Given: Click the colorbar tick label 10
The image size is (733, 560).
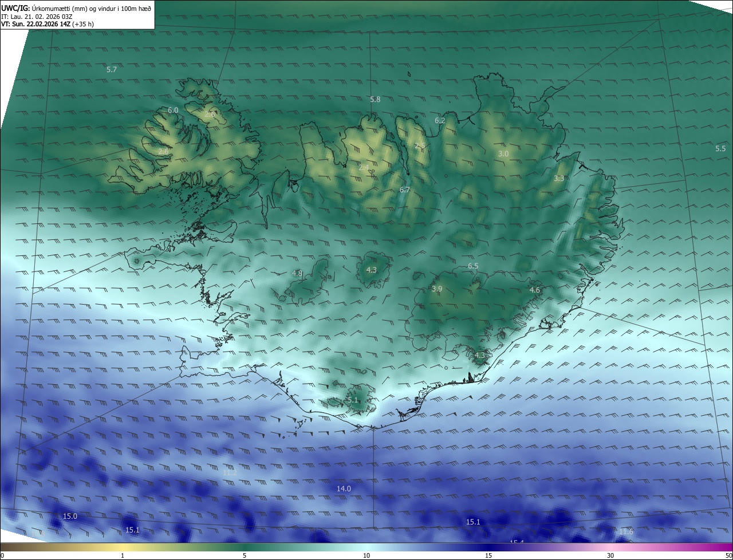Looking at the screenshot, I should click(x=366, y=555).
